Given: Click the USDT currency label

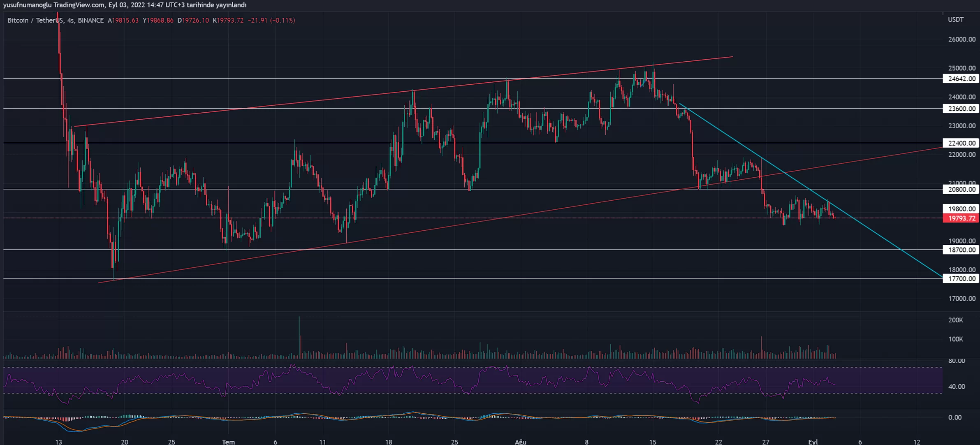Looking at the screenshot, I should click(x=955, y=20).
